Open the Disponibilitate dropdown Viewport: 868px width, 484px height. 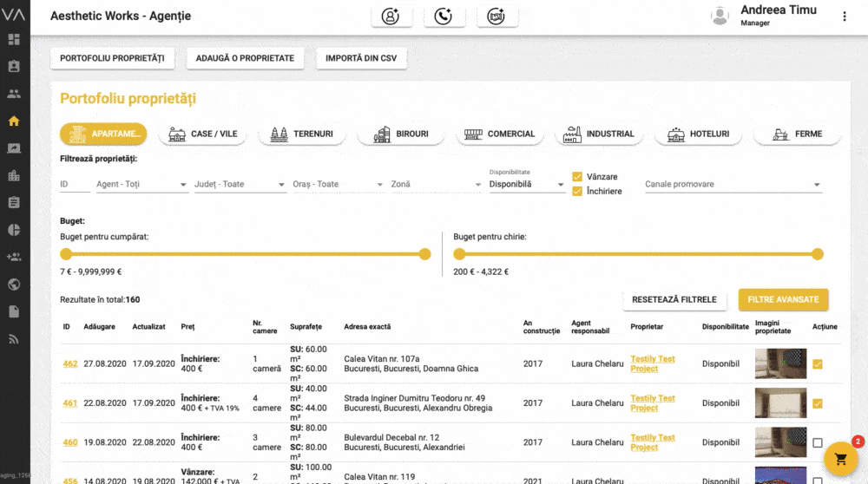(527, 185)
